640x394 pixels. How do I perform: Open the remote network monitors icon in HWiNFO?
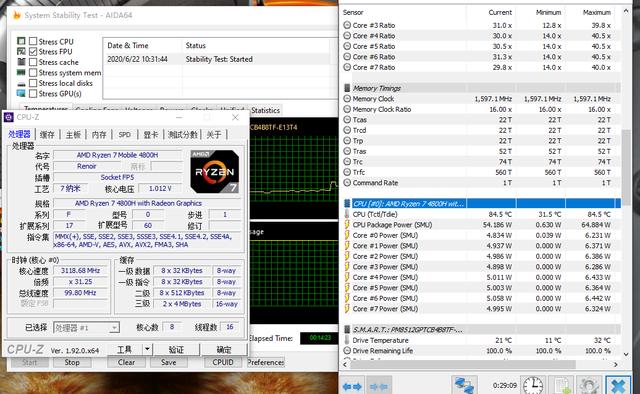click(x=464, y=385)
